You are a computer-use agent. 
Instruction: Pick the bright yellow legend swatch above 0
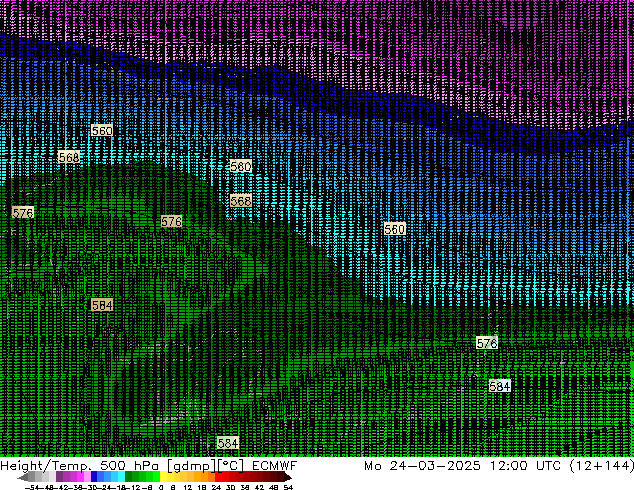163,476
